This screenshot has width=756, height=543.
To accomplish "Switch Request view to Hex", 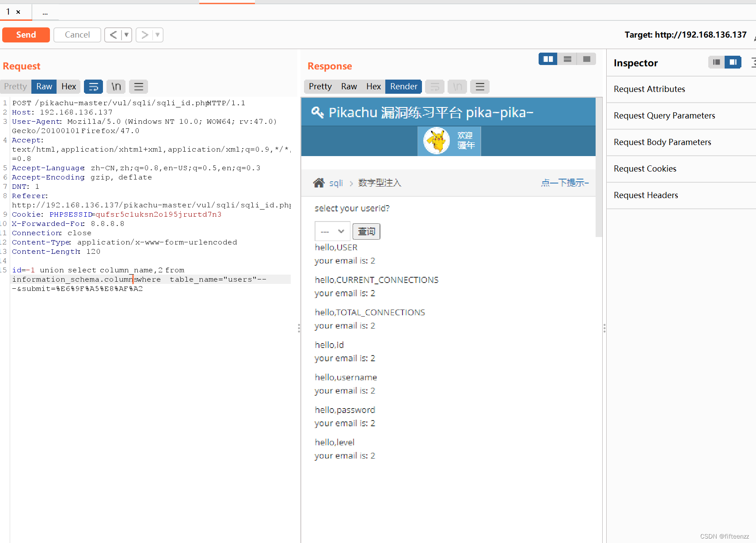I will click(68, 86).
